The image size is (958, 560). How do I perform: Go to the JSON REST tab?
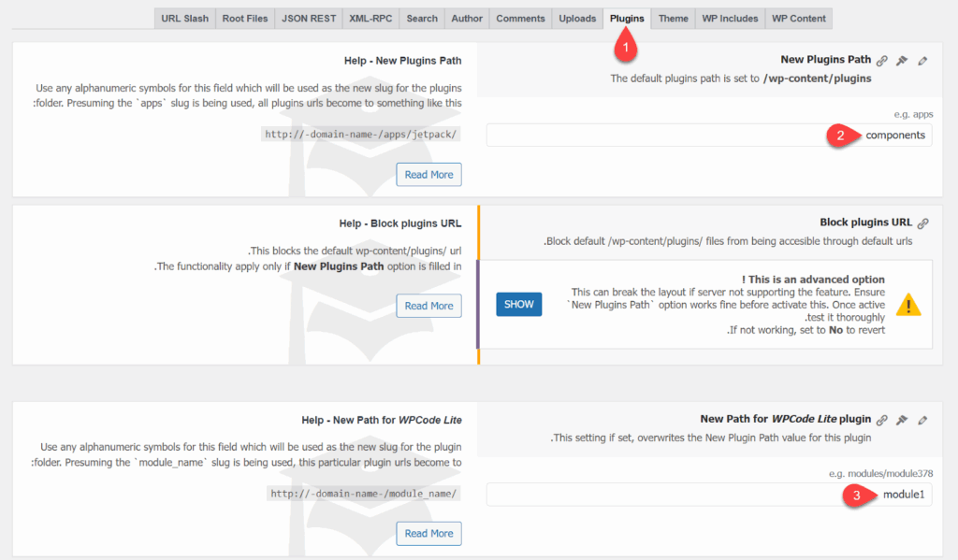click(x=307, y=19)
